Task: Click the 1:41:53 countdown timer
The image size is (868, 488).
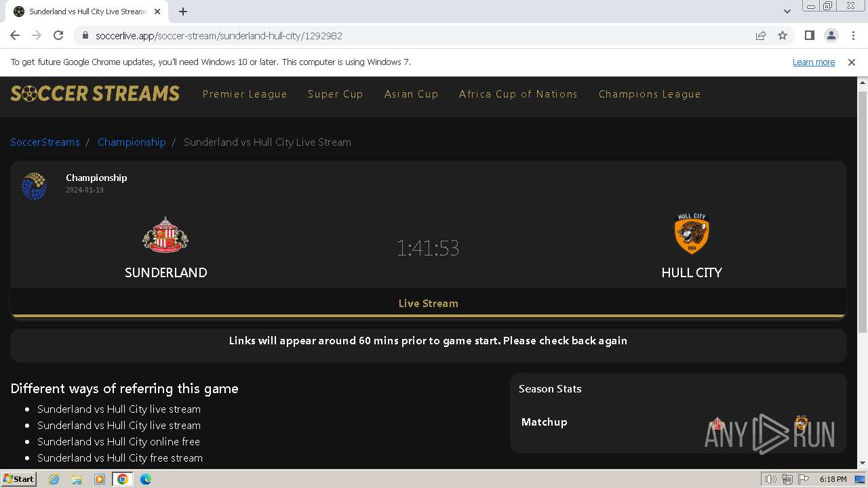Action: [428, 248]
